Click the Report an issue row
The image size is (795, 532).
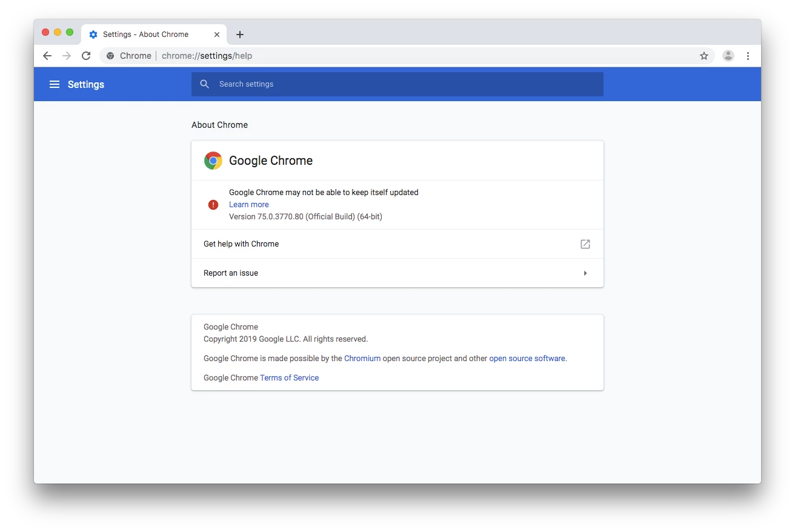(397, 273)
